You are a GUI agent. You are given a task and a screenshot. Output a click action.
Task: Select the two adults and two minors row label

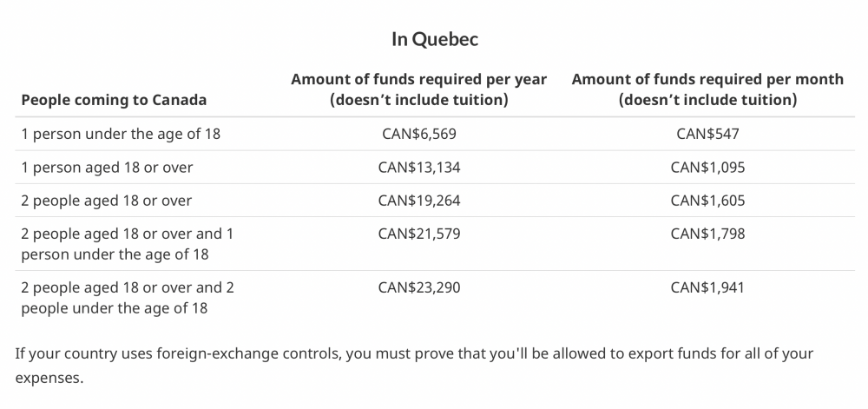(128, 297)
